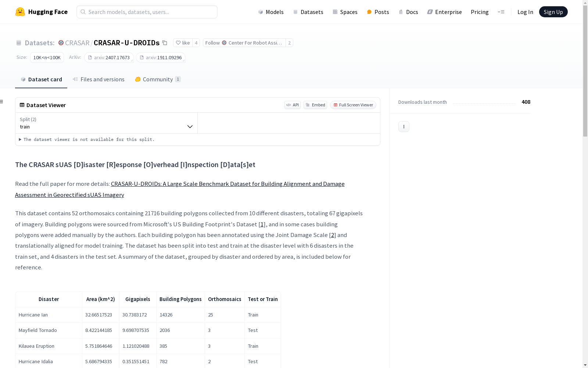The height and width of the screenshot is (368, 588).
Task: Click the like count 4
Action: point(196,43)
